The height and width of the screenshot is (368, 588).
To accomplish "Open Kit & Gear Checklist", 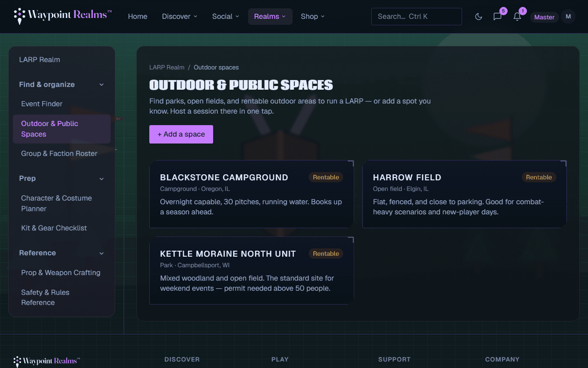I will coord(62,228).
